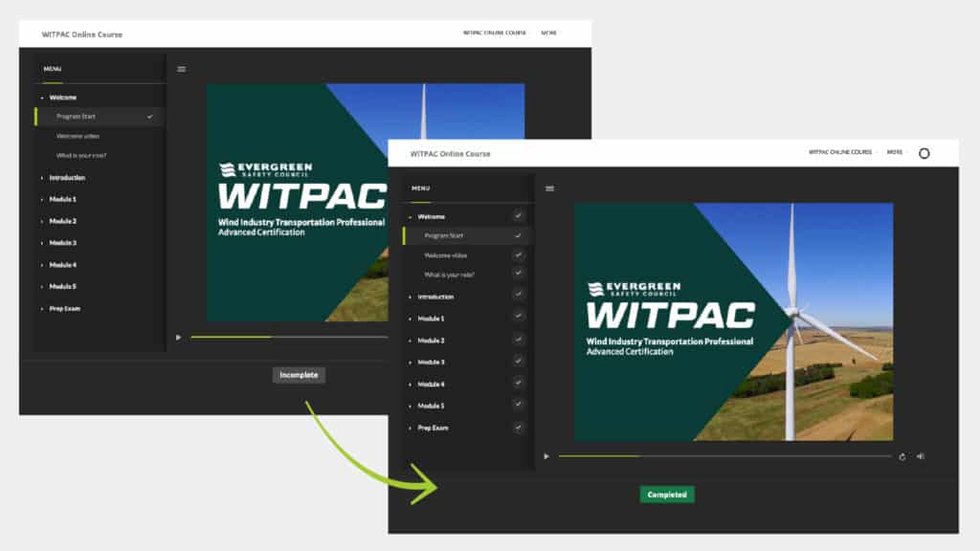Play the course slide in back window
Image resolution: width=980 pixels, height=551 pixels.
[x=178, y=338]
